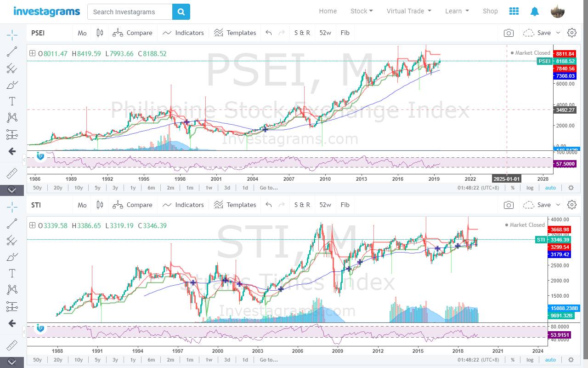The image size is (588, 368).
Task: Open the notifications bell
Action: [x=534, y=11]
